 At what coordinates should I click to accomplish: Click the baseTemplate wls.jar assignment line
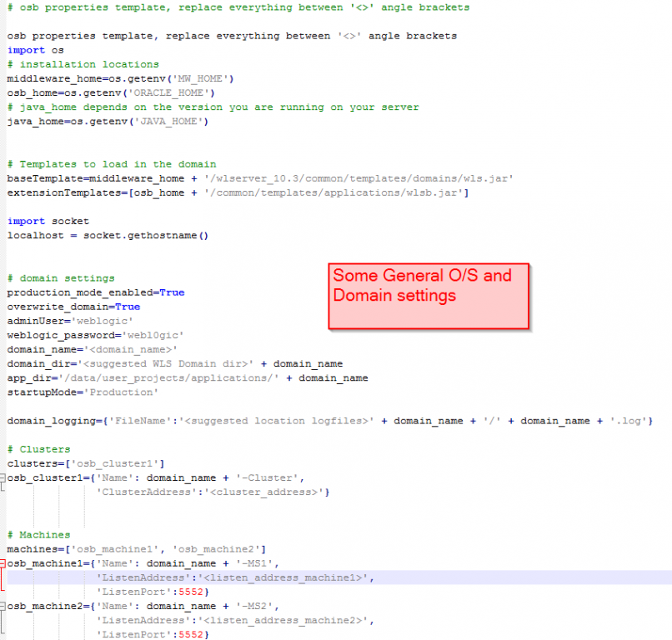[x=260, y=178]
